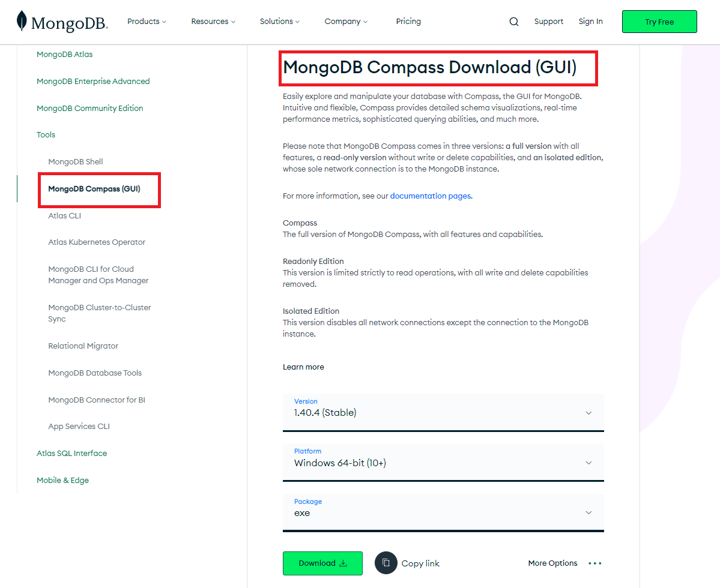The height and width of the screenshot is (588, 720).
Task: Open the Package dropdown showing exe
Action: coord(443,512)
